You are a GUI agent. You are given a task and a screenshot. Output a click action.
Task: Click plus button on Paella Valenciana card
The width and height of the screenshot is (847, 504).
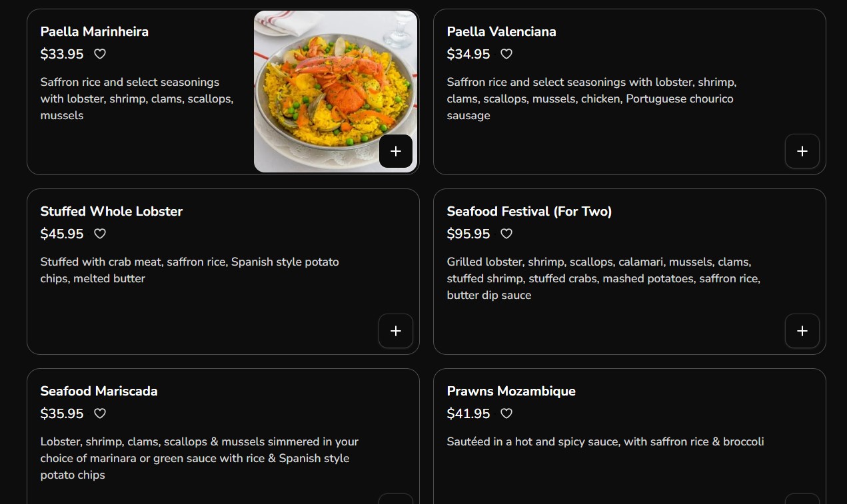802,151
